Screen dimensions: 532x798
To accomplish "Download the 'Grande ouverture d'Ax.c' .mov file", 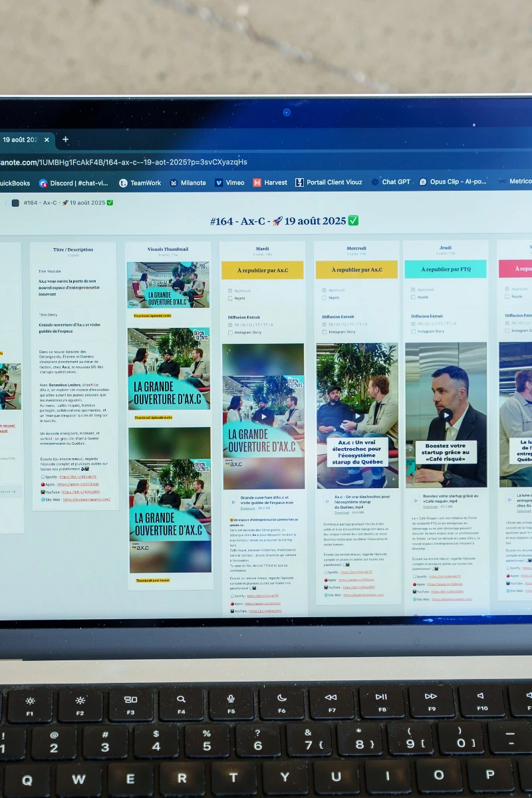I will [248, 508].
